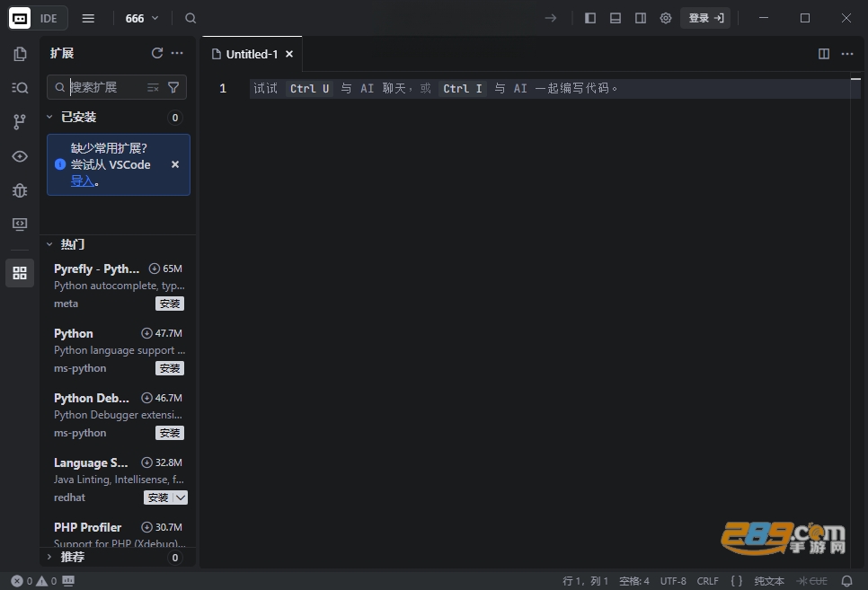The image size is (868, 590).
Task: Dismiss the VSCode import notice
Action: point(175,164)
